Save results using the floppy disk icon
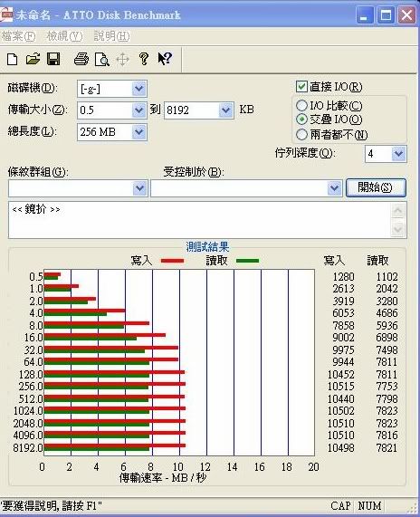 (53, 59)
